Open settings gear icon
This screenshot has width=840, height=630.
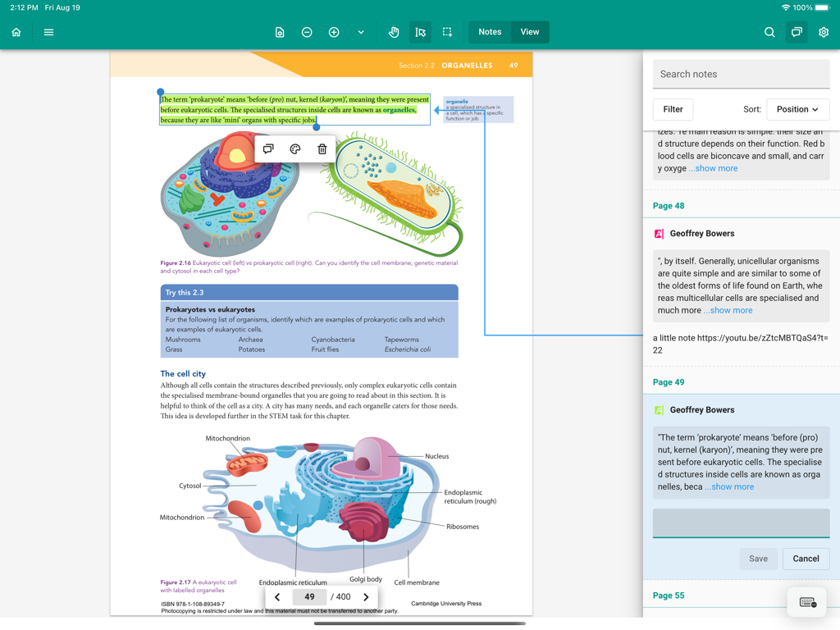(824, 32)
